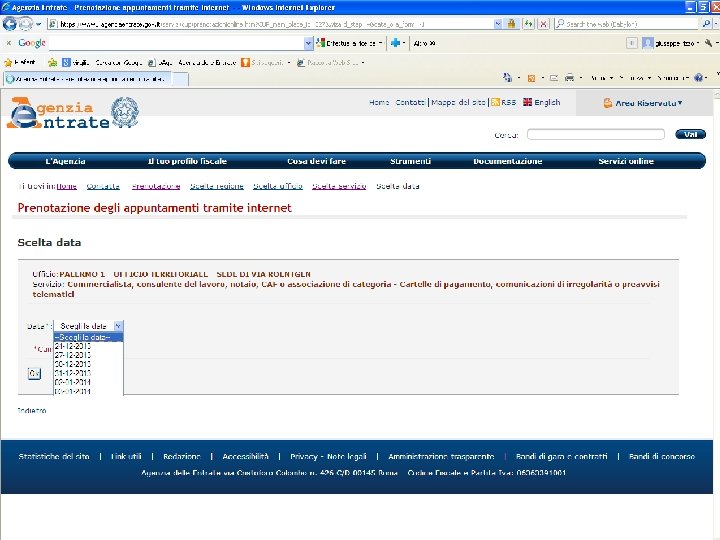Open the orange Suggested sites bookmark
720x540 pixels.
coord(263,62)
